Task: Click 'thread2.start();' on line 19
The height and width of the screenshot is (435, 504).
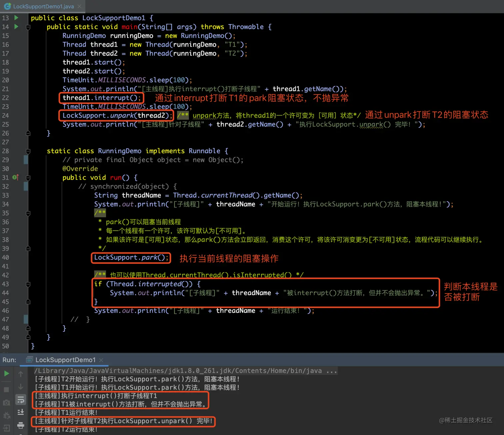Action: click(x=94, y=71)
